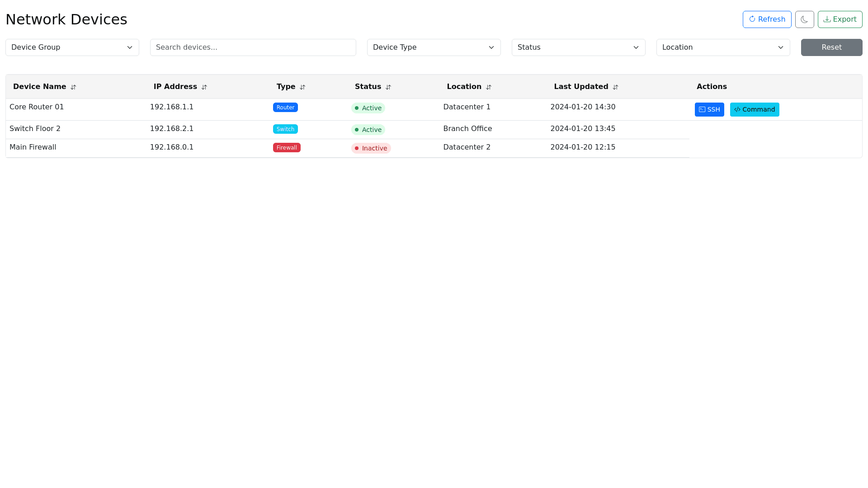Click the Type column sort icon

pyautogui.click(x=302, y=87)
